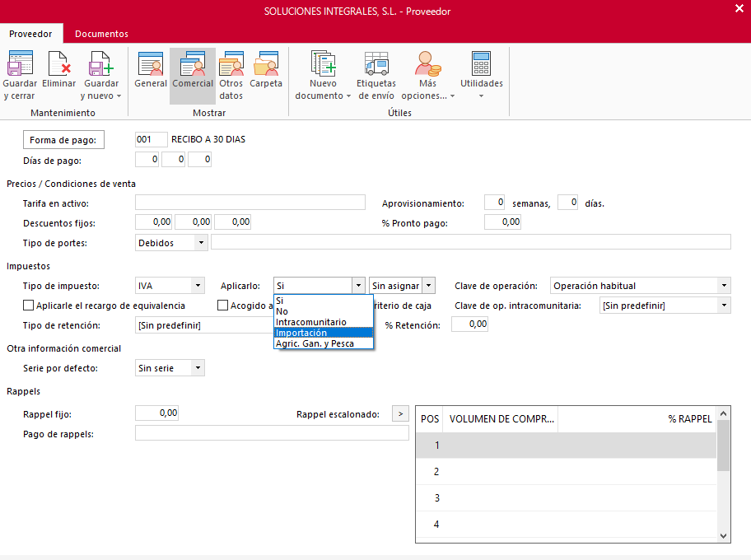Click rappel table scroll up arrow
This screenshot has height=560, width=751.
coord(723,413)
